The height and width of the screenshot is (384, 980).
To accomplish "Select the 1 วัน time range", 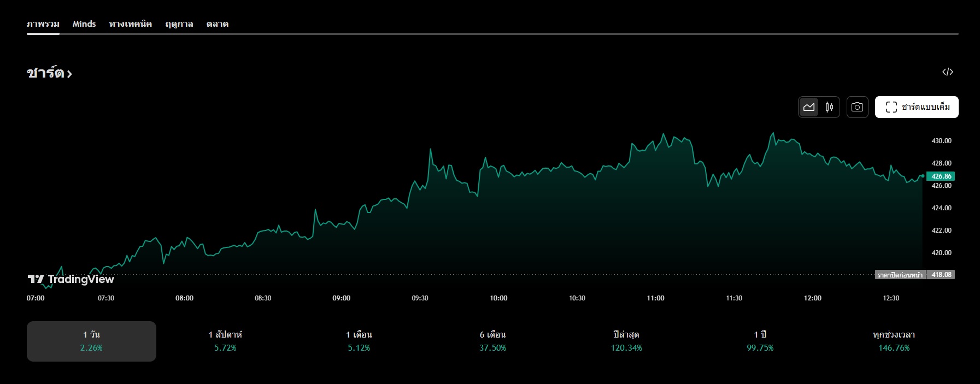I will coord(91,341).
